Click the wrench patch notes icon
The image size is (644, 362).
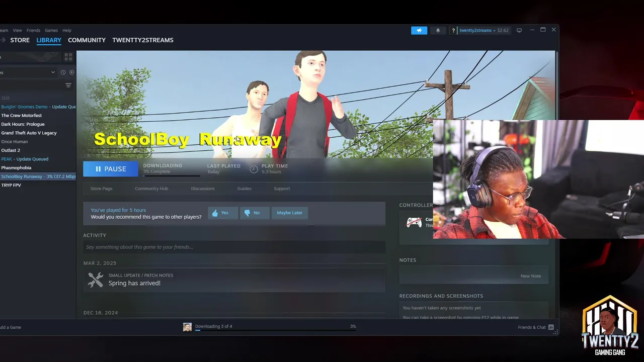click(x=96, y=280)
